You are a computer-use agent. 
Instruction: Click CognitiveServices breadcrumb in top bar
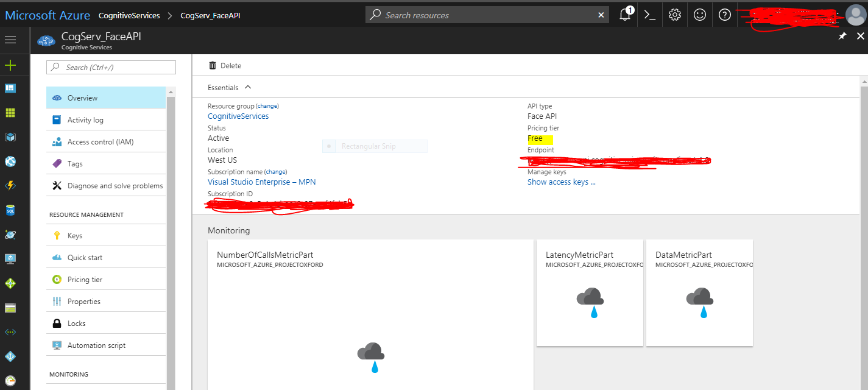(x=129, y=15)
